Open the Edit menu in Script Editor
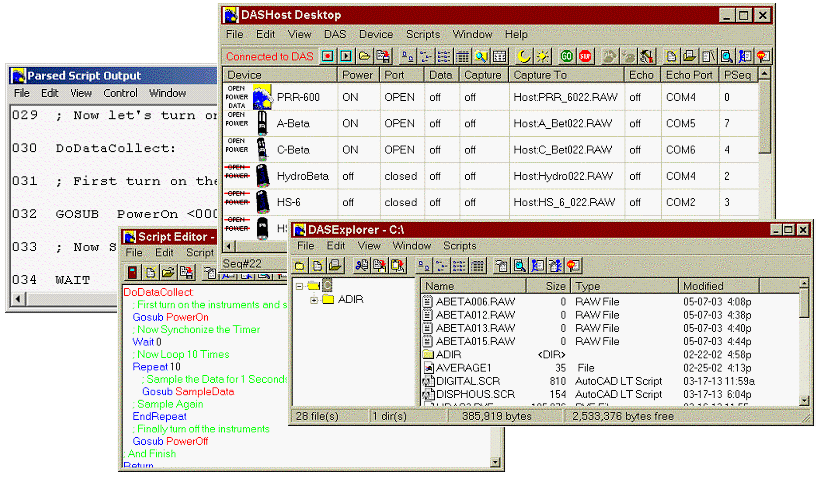This screenshot has height=486, width=822. point(164,252)
